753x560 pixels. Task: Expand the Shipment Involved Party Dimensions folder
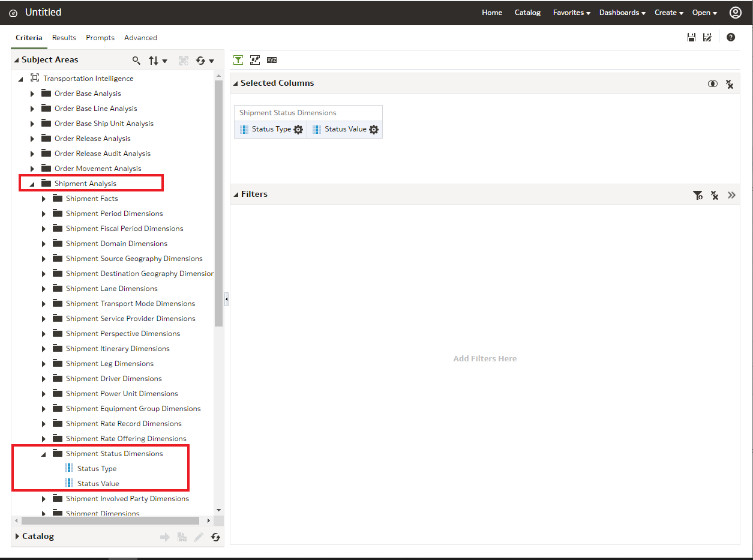pyautogui.click(x=44, y=499)
